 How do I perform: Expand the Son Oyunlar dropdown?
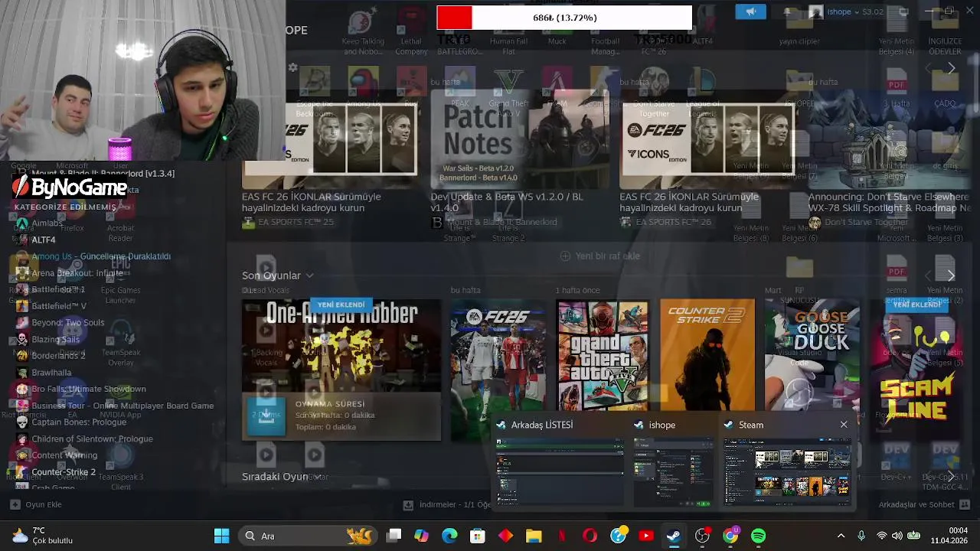(309, 275)
